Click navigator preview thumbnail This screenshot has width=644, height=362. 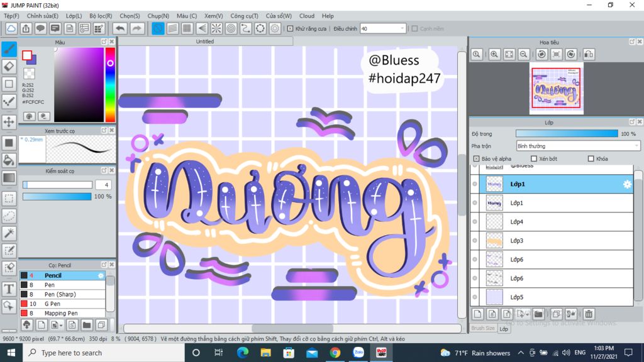tap(556, 89)
